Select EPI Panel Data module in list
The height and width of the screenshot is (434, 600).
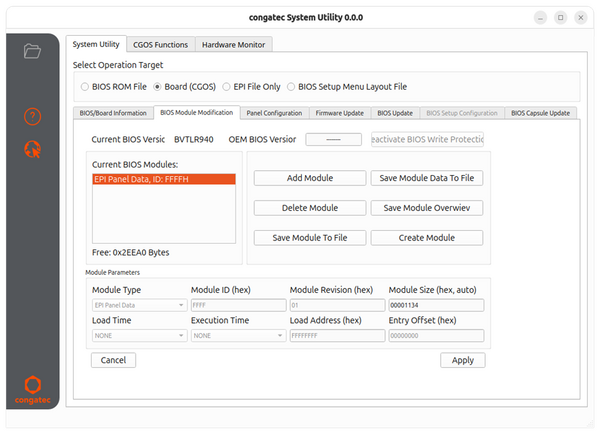tap(163, 179)
